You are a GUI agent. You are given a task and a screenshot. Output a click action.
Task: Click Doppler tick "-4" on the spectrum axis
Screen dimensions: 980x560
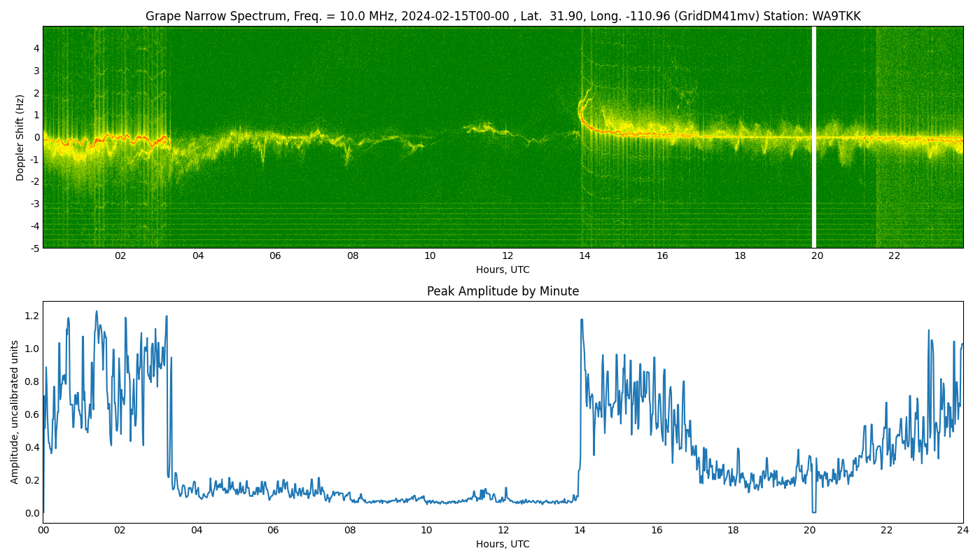point(35,226)
